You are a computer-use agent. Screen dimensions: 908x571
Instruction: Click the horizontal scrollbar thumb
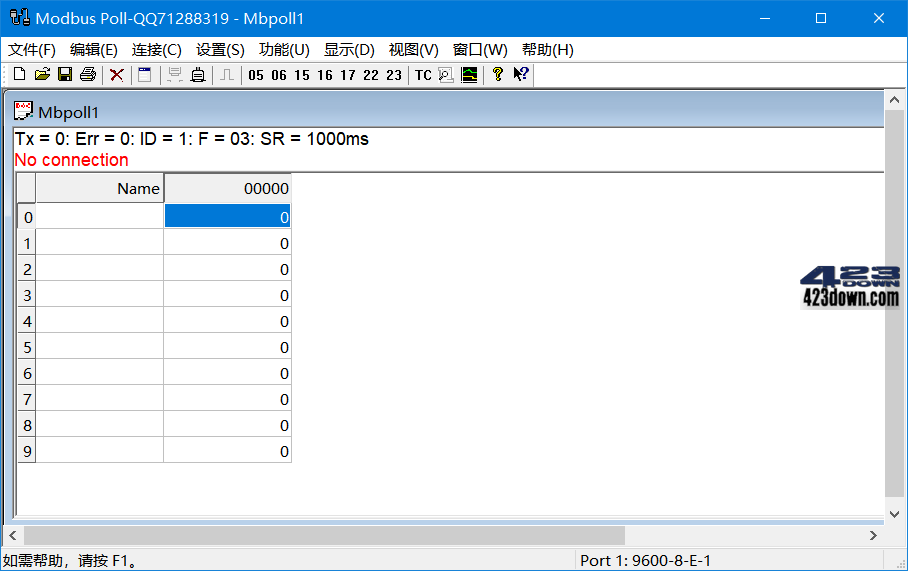click(x=324, y=536)
